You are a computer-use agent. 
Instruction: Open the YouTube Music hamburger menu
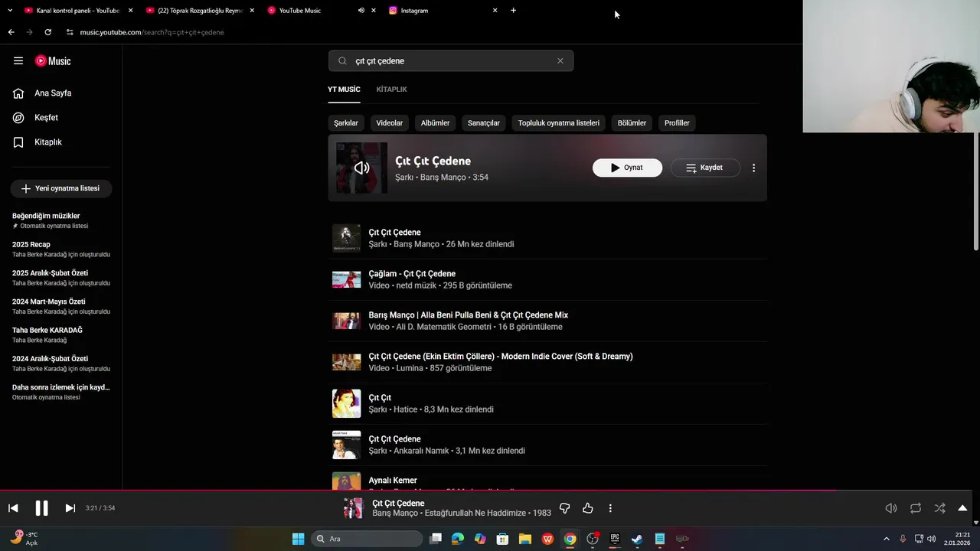[18, 61]
